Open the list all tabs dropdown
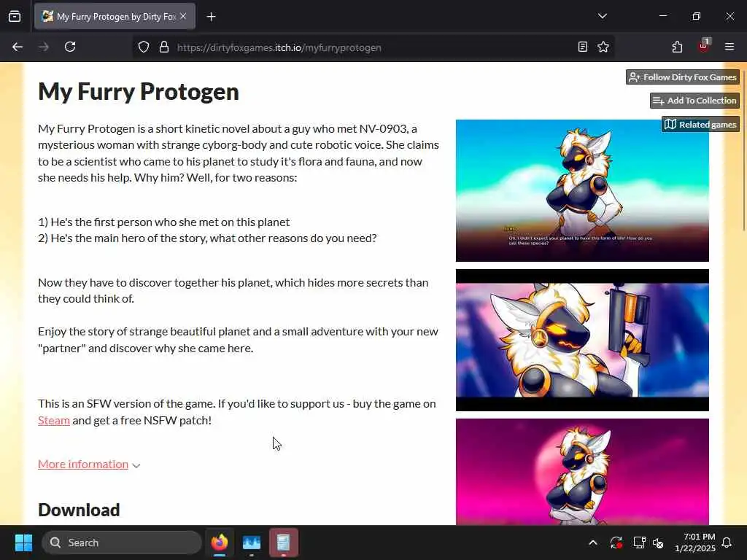747x560 pixels. pos(602,16)
